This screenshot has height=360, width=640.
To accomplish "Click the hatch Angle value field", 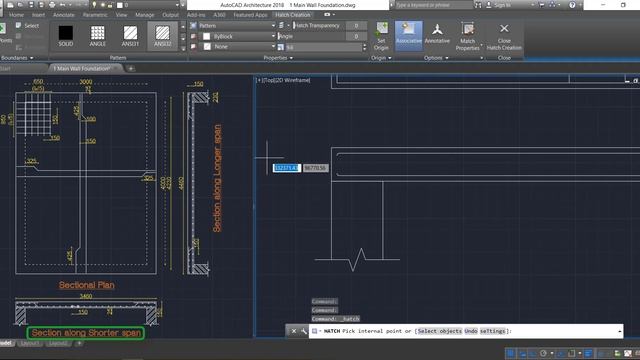I will 356,36.
